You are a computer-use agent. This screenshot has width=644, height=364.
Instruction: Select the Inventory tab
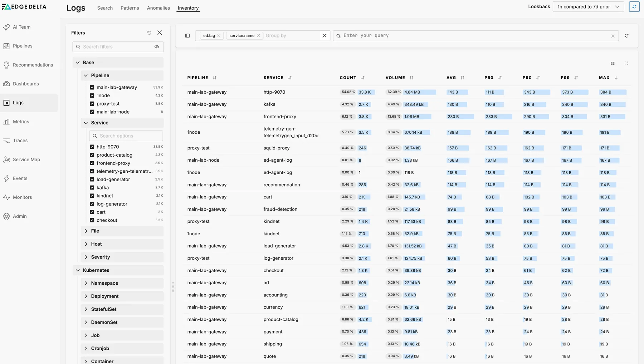coord(188,8)
